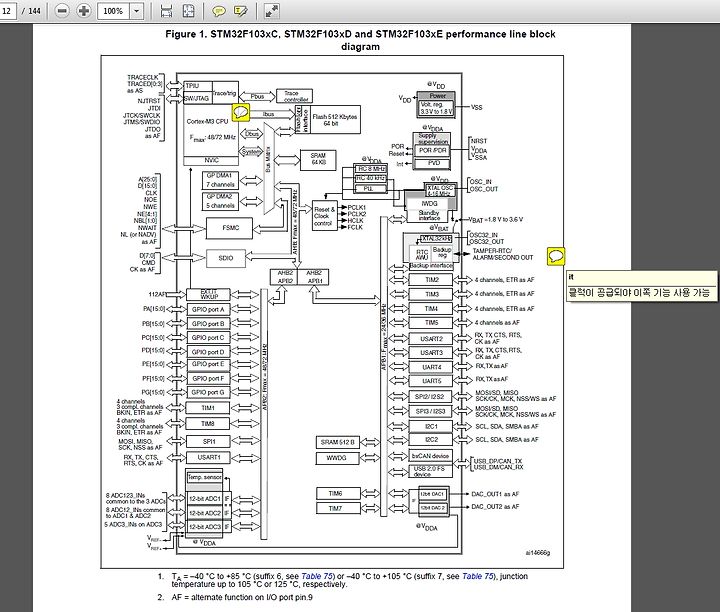This screenshot has height=612, width=720.
Task: Click the 'GPIO port G' block
Action: click(208, 393)
